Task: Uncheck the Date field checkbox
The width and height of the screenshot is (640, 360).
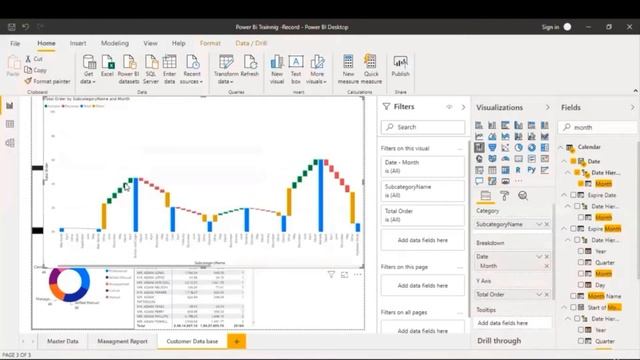Action: [573, 161]
